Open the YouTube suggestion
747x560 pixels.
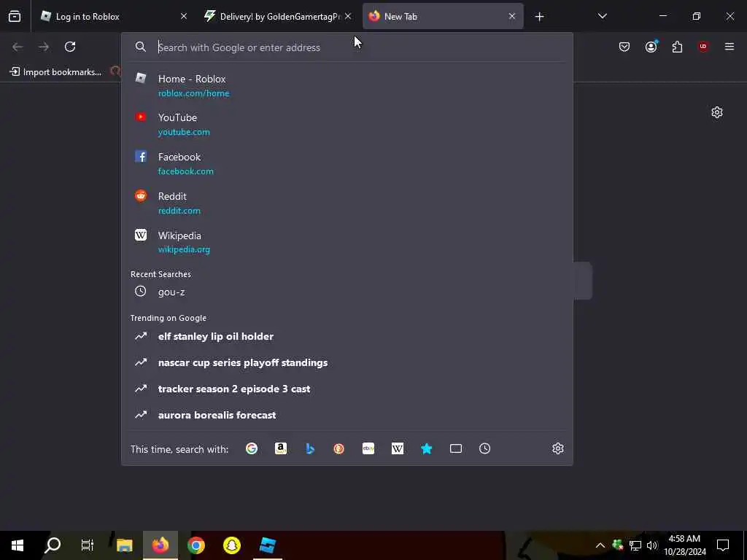347,124
